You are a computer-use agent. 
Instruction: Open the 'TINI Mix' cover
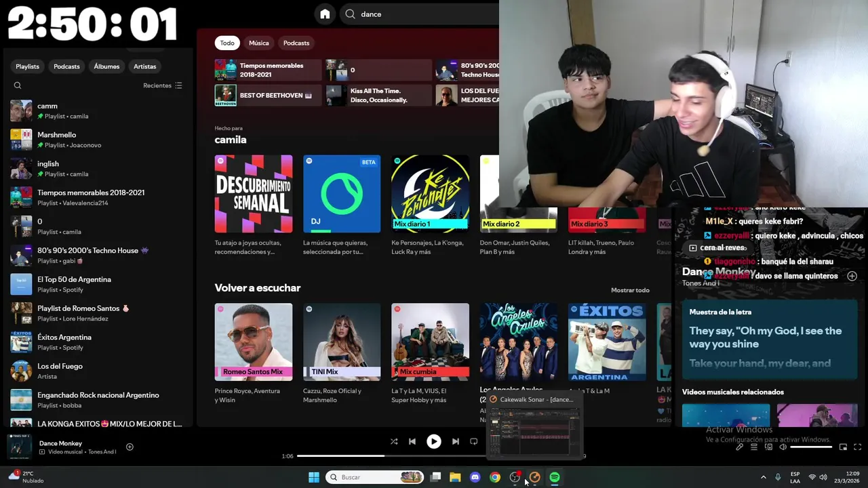pyautogui.click(x=342, y=342)
